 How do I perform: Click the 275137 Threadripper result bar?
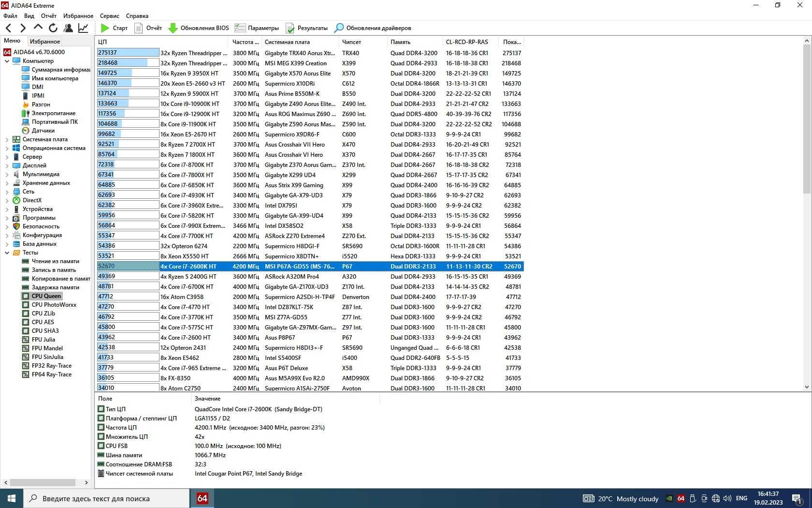pyautogui.click(x=128, y=53)
